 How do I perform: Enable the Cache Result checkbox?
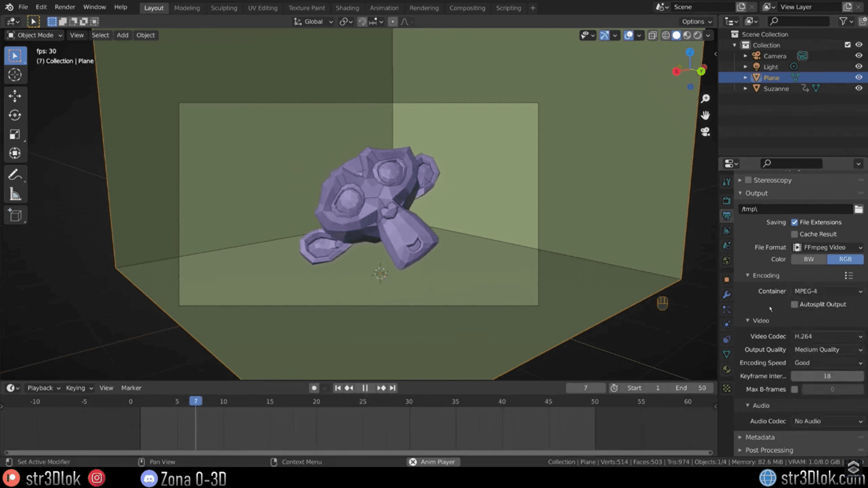coord(794,234)
